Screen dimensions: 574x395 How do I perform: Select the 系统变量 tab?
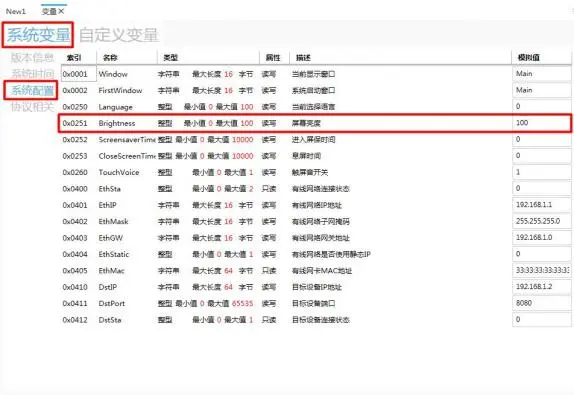point(38,35)
